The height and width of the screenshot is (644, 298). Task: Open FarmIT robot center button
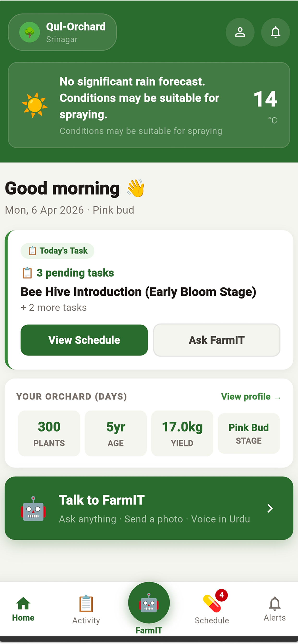149,603
